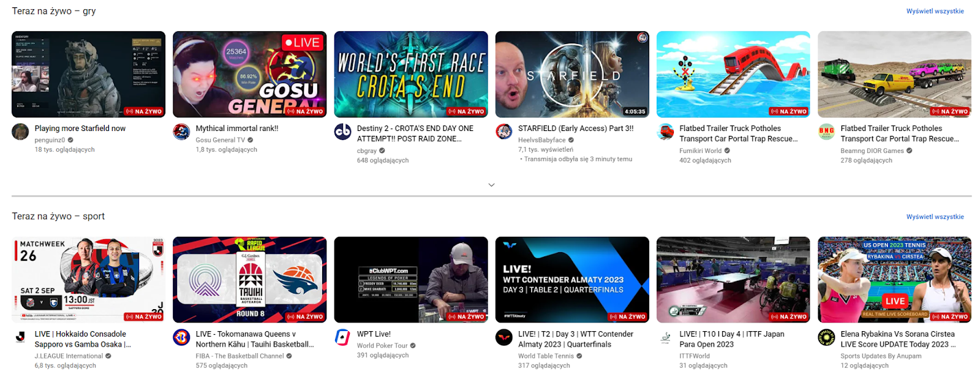This screenshot has height=377, width=980.
Task: Click 18 tys. oglądających viewer count
Action: (x=64, y=150)
